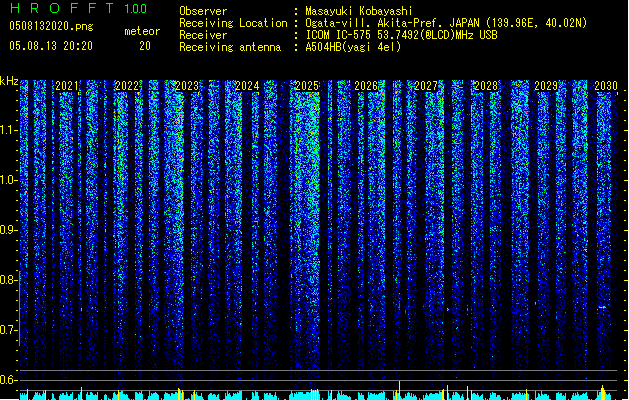Click the 2026 time marker

pos(366,86)
